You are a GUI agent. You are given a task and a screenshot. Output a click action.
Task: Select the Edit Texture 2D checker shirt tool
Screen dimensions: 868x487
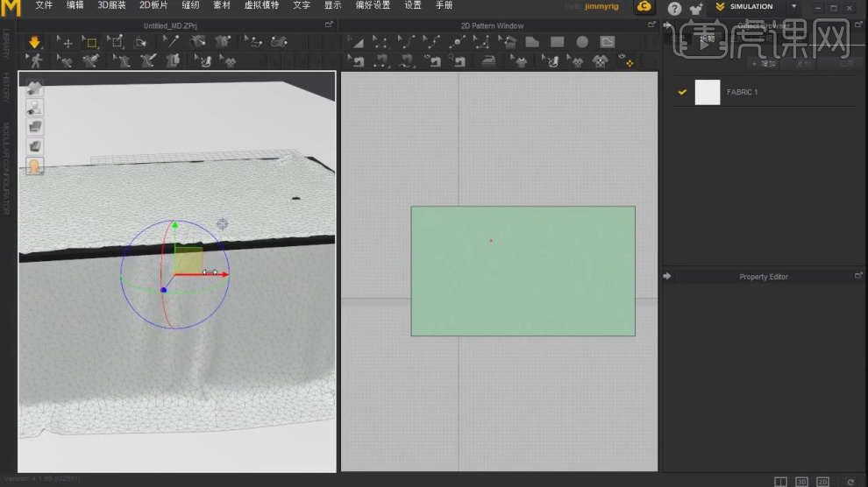pyautogui.click(x=575, y=61)
